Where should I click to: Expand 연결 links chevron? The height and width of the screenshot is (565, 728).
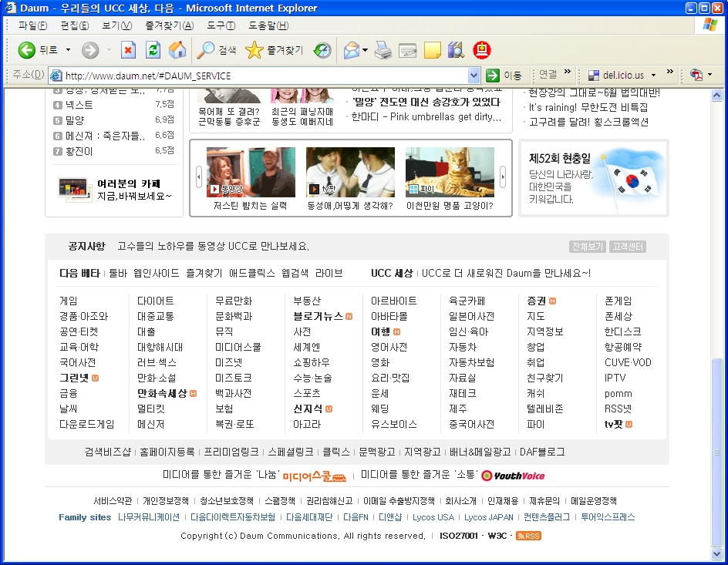pos(568,72)
